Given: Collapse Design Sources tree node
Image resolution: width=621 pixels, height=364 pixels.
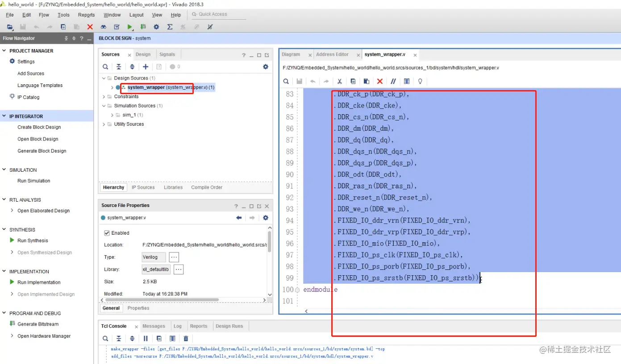Looking at the screenshot, I should [x=104, y=78].
